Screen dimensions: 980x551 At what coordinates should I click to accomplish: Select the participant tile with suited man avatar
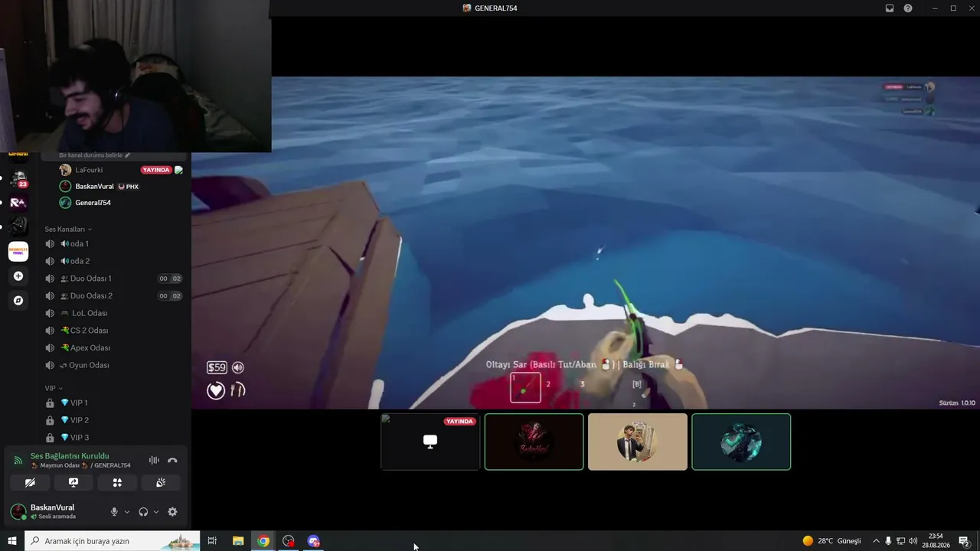[x=638, y=442]
